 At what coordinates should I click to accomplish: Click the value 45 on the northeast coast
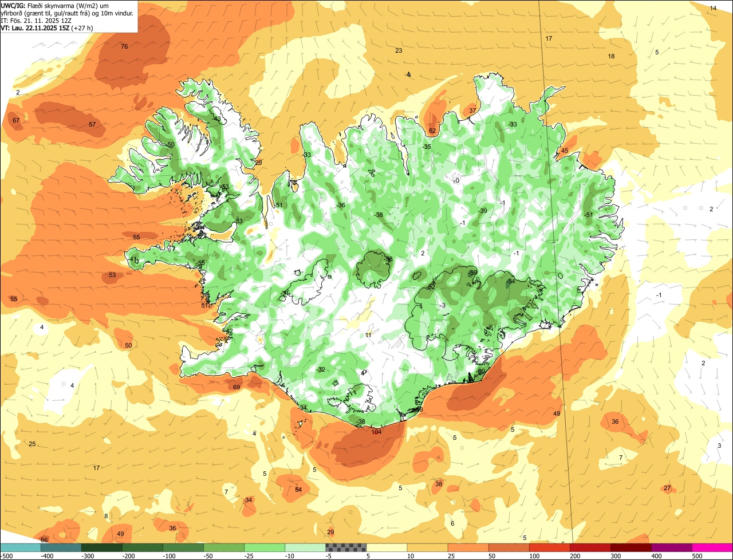[565, 151]
